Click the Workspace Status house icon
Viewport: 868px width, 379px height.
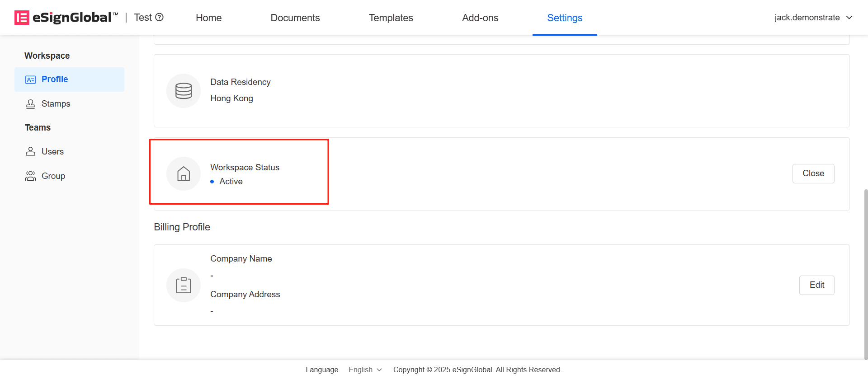click(184, 174)
